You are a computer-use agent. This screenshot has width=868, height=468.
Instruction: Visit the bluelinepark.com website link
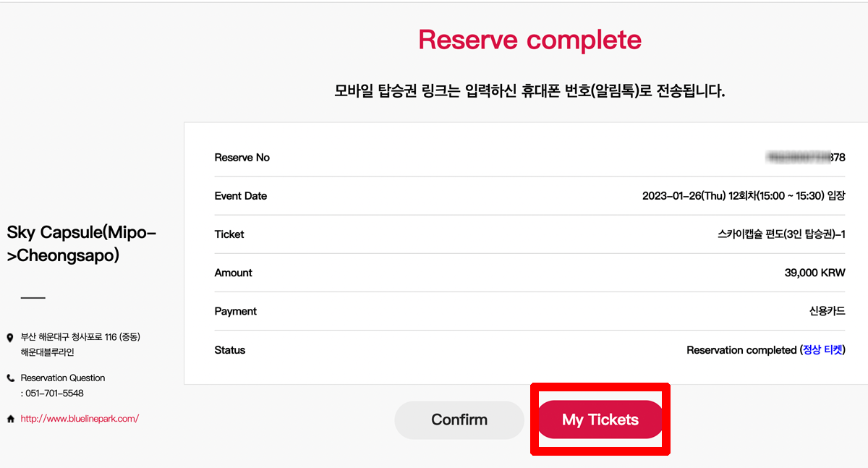coord(80,418)
